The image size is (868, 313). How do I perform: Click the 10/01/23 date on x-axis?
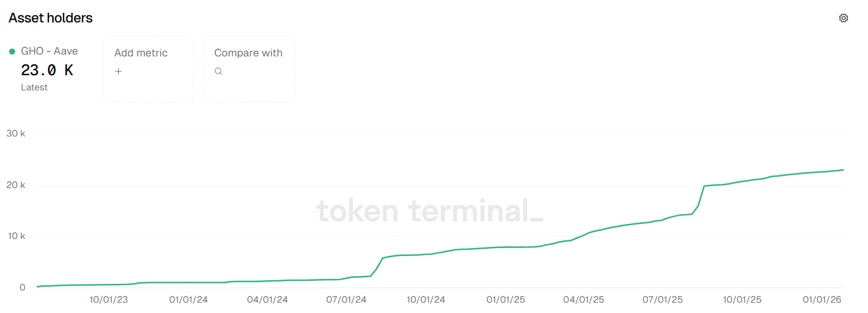109,300
